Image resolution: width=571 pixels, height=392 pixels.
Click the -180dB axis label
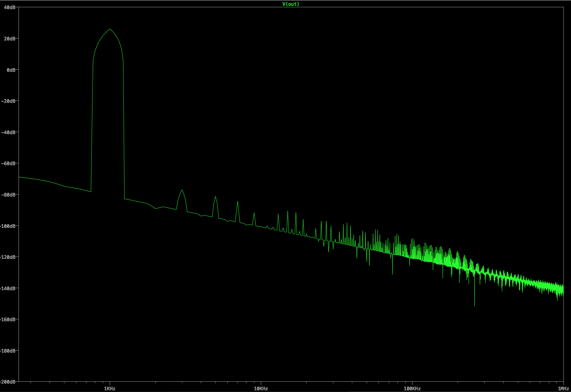[x=8, y=351]
